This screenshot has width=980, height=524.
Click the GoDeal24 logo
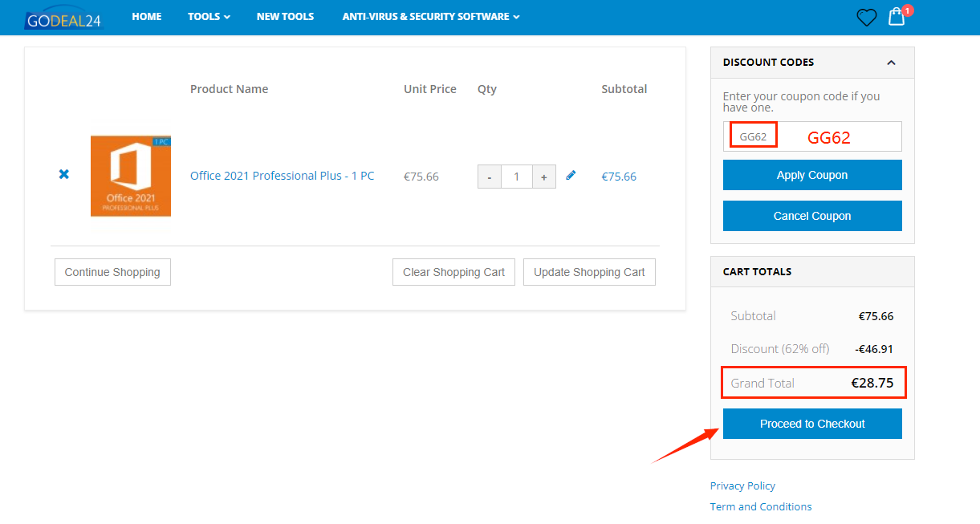pyautogui.click(x=63, y=18)
